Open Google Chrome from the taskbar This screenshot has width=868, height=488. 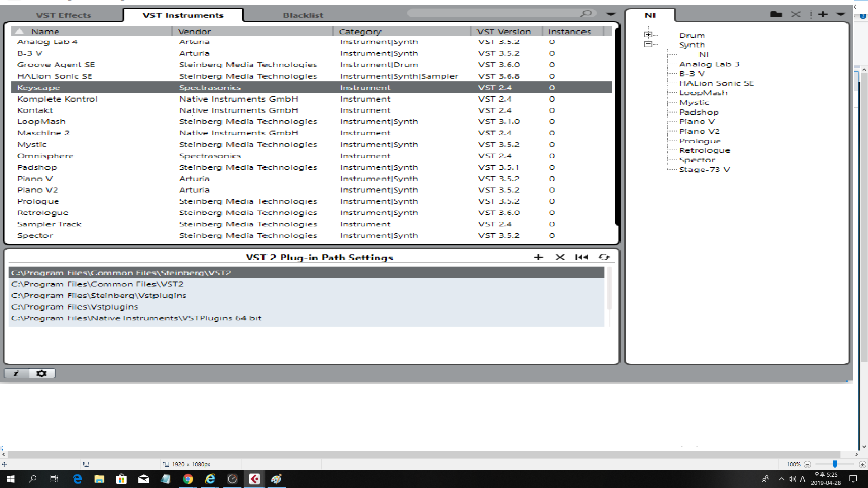coord(188,479)
